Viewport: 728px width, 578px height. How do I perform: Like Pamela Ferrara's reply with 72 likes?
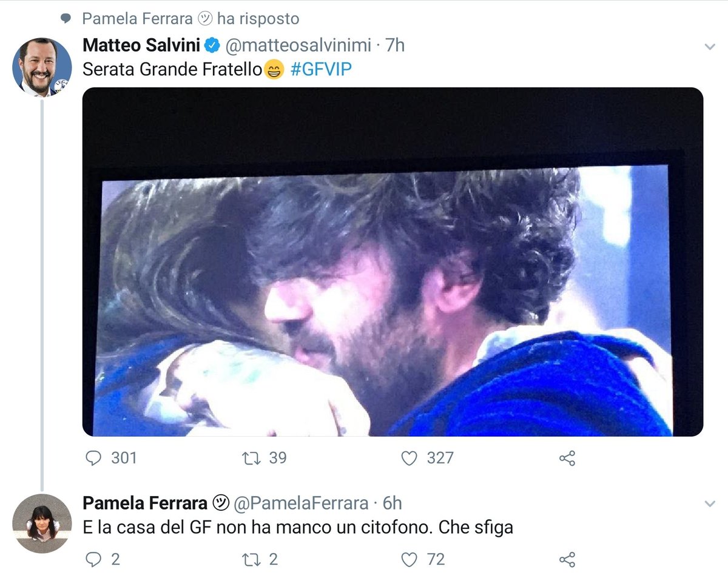tap(409, 559)
